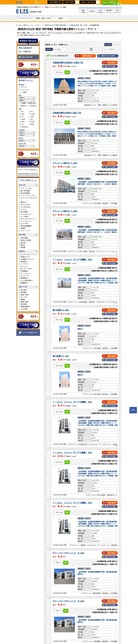The height and width of the screenshot is (644, 138).
Task: Open 前回の履歴で探す in the header
Action: 55,2
